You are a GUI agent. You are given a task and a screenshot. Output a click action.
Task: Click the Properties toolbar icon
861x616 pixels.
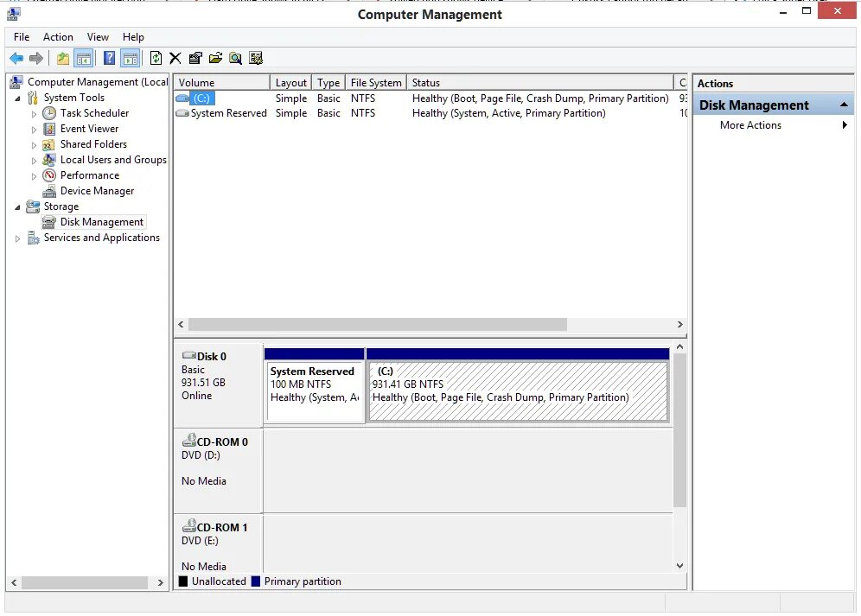(x=195, y=58)
